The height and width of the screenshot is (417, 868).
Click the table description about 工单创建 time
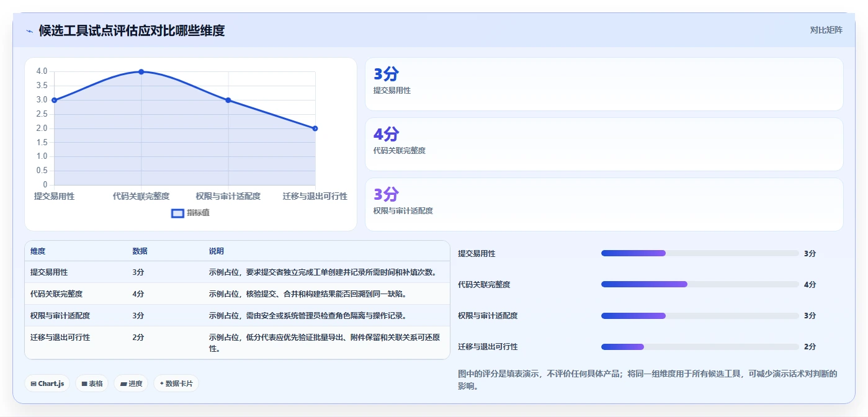click(x=323, y=272)
